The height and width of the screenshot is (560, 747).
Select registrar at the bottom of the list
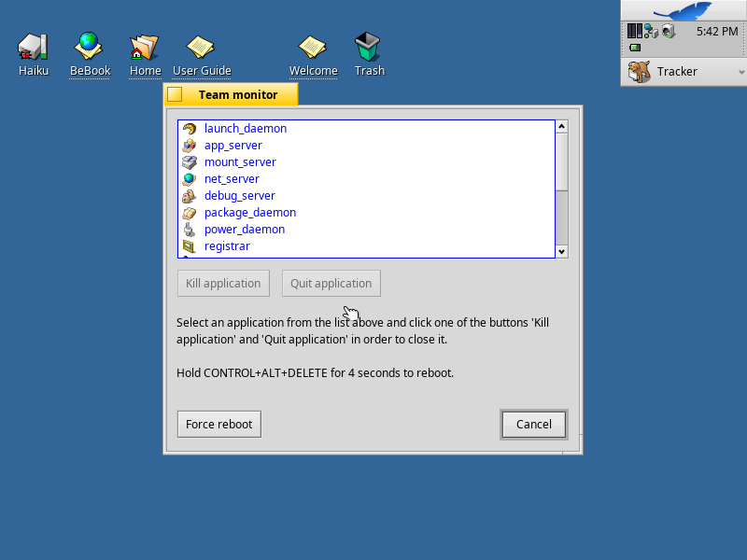[227, 245]
